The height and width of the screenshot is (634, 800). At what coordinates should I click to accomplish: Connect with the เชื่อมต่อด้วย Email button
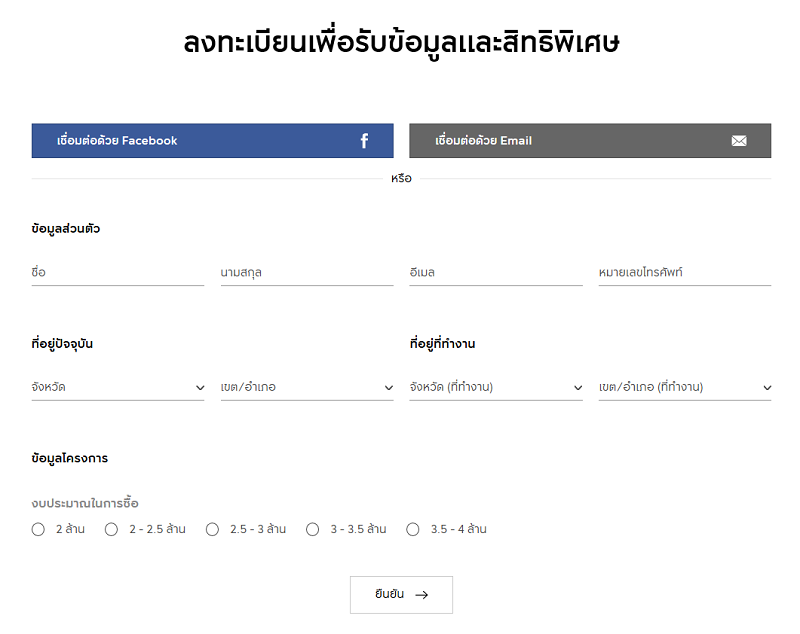click(x=590, y=141)
